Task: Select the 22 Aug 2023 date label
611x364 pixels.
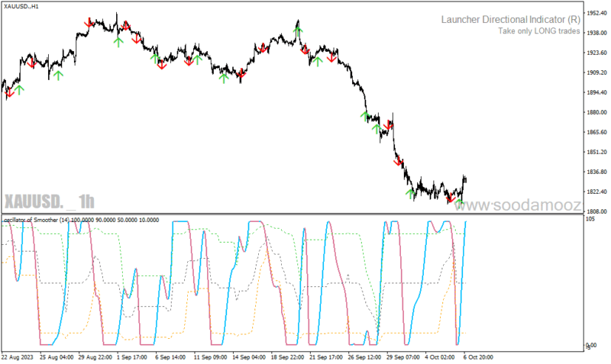Action: pyautogui.click(x=18, y=357)
